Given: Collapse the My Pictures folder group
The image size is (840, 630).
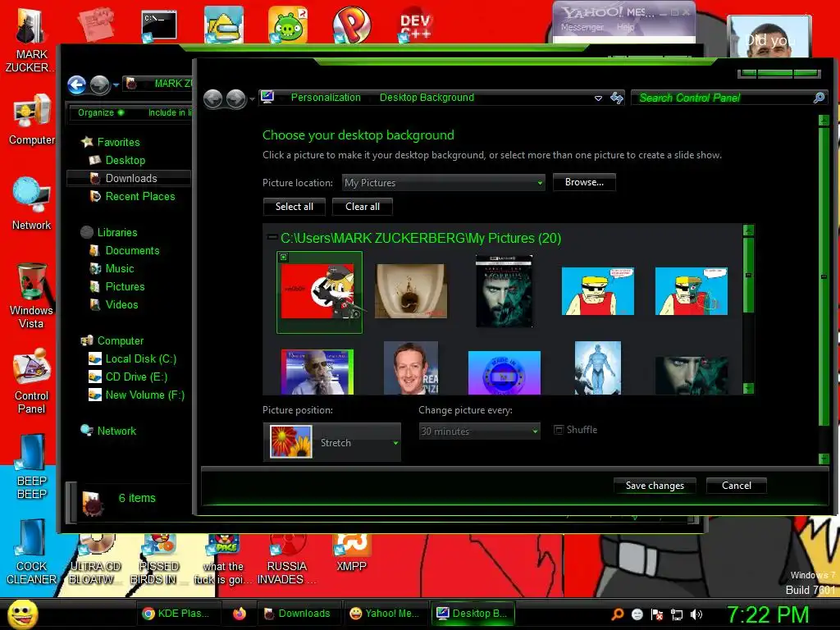Looking at the screenshot, I should pyautogui.click(x=272, y=237).
